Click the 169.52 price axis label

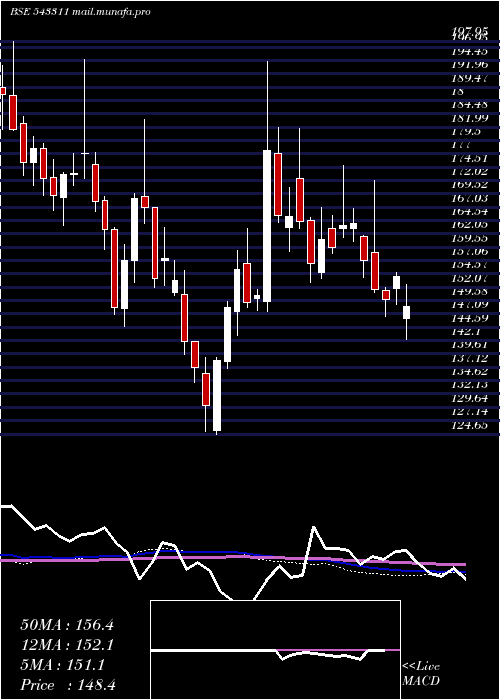pos(469,184)
